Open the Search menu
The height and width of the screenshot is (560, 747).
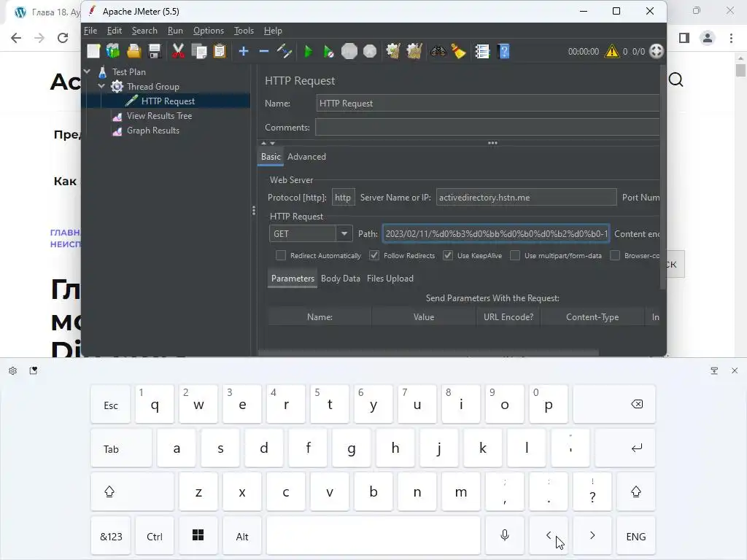tap(144, 31)
